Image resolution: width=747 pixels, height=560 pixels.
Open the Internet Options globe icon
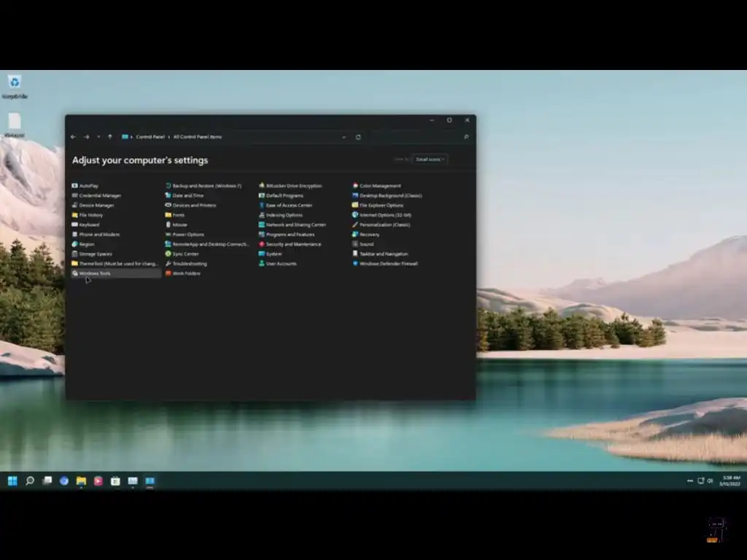[x=355, y=215]
